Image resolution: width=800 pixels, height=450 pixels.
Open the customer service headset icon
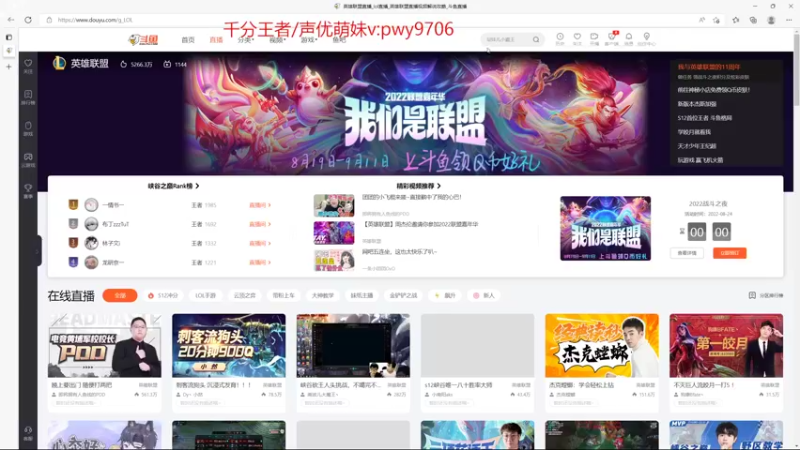(28, 430)
